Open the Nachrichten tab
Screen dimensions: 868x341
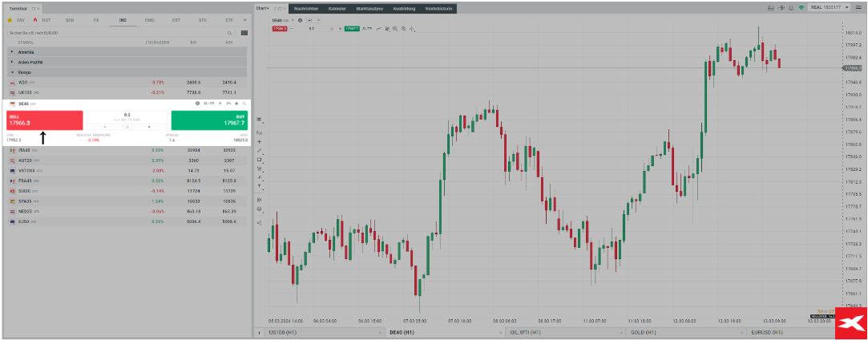point(306,9)
